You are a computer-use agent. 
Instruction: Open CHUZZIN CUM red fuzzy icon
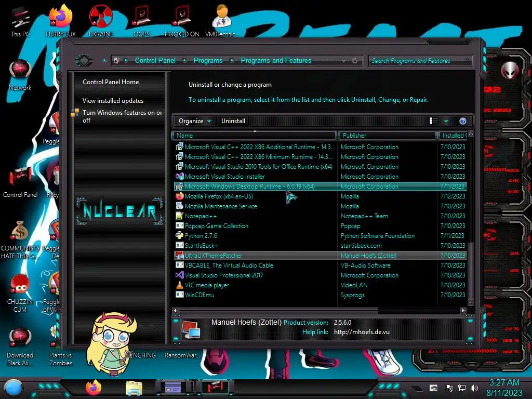pyautogui.click(x=20, y=293)
